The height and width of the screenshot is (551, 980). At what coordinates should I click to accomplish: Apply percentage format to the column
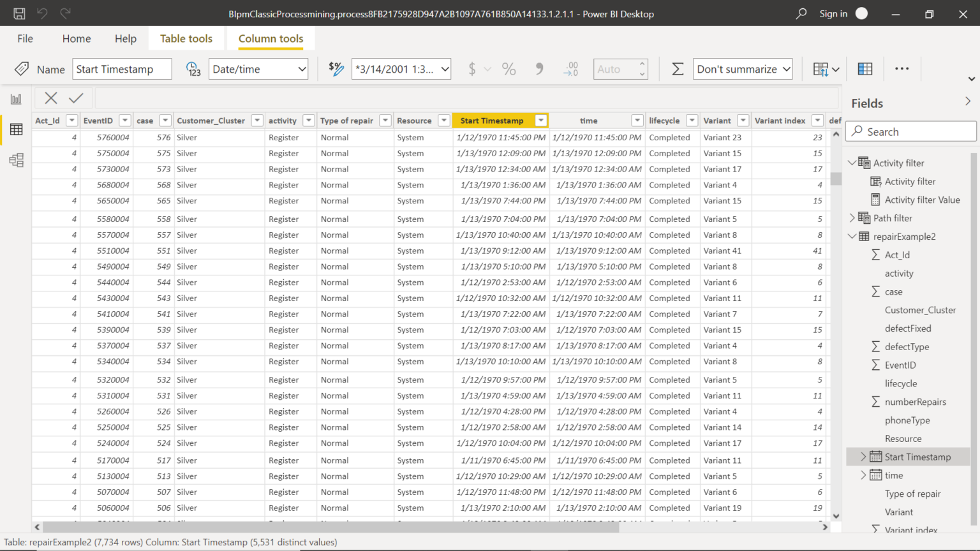pos(509,68)
